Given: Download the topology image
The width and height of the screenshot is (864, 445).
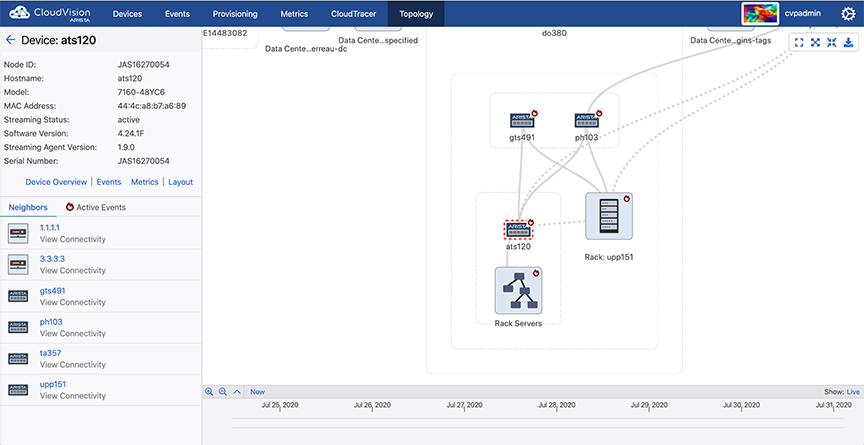Looking at the screenshot, I should click(x=849, y=42).
